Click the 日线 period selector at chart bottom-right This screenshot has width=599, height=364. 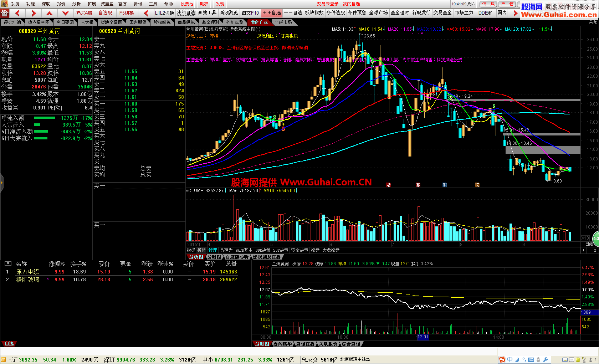pos(589,244)
